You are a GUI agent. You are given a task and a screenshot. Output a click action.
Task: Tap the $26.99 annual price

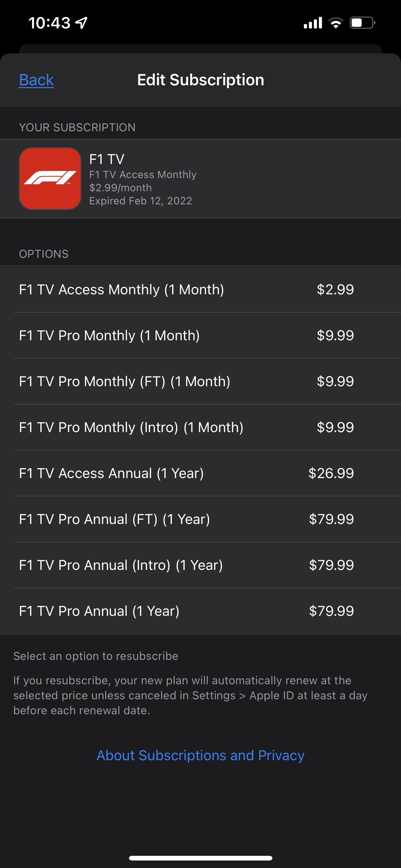331,473
